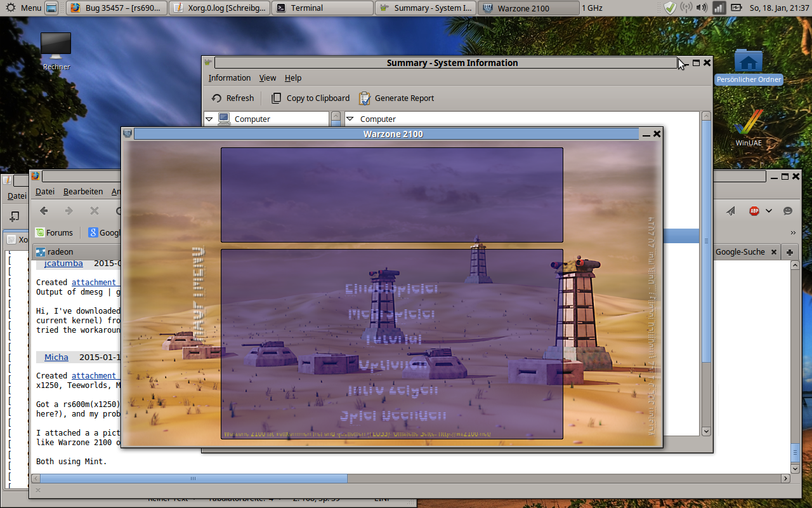The image size is (812, 508).
Task: Open the WinUAE desktop icon
Action: pyautogui.click(x=749, y=127)
